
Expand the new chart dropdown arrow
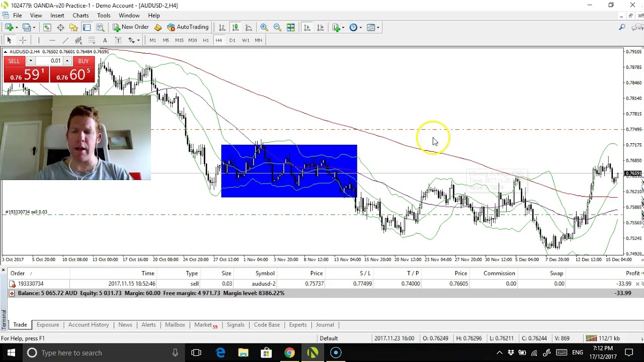point(17,27)
